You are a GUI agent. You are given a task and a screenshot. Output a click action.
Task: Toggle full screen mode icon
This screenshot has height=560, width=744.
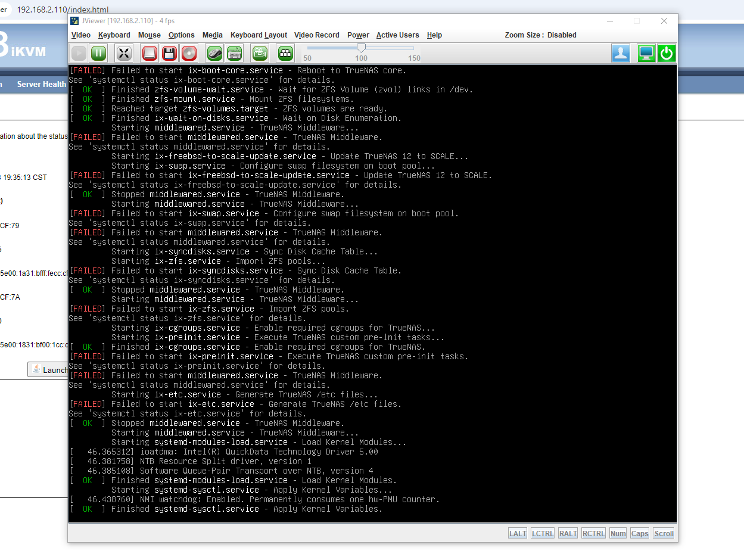pos(124,53)
